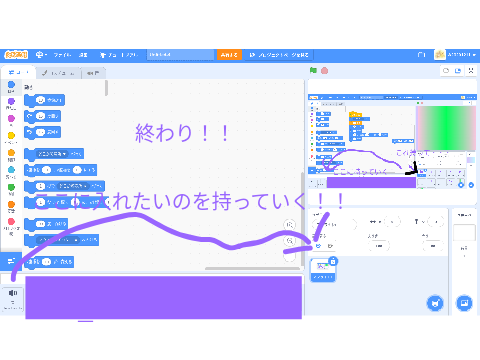This screenshot has width=480, height=360.
Task: Click the sprite name input field
Action: coord(334,224)
